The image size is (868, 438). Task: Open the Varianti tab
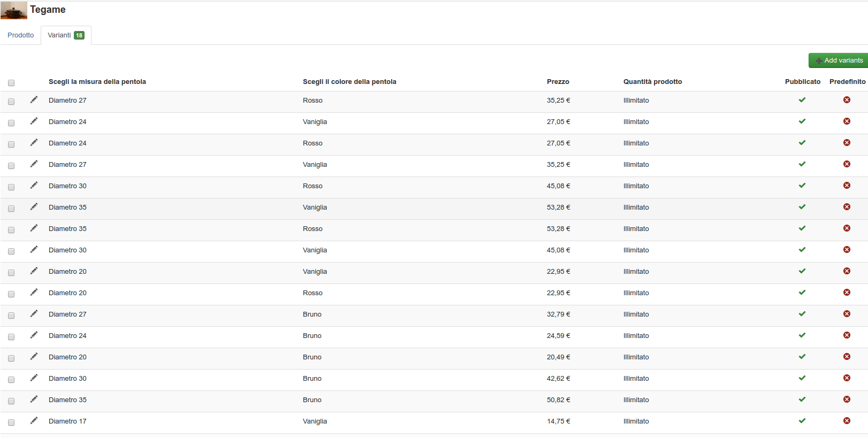(65, 35)
